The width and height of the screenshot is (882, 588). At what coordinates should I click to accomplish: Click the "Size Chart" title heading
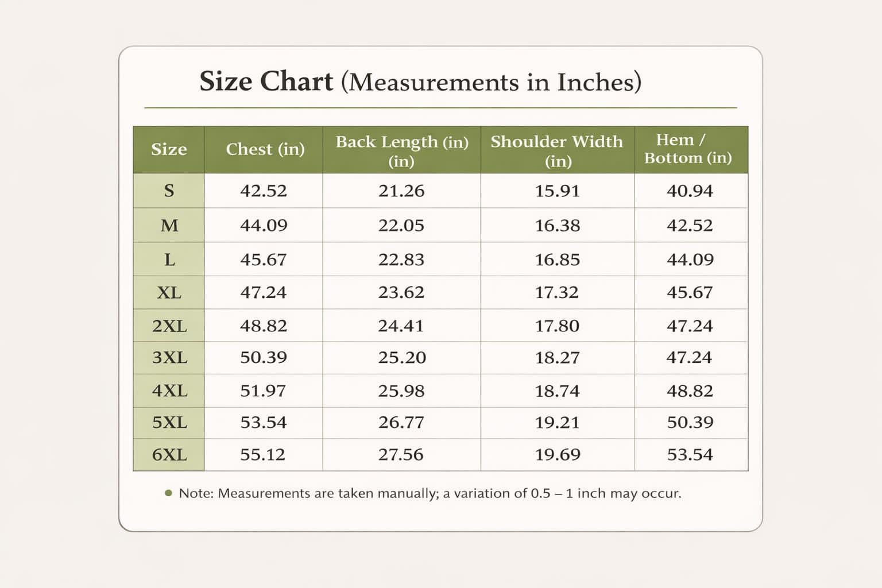(420, 82)
